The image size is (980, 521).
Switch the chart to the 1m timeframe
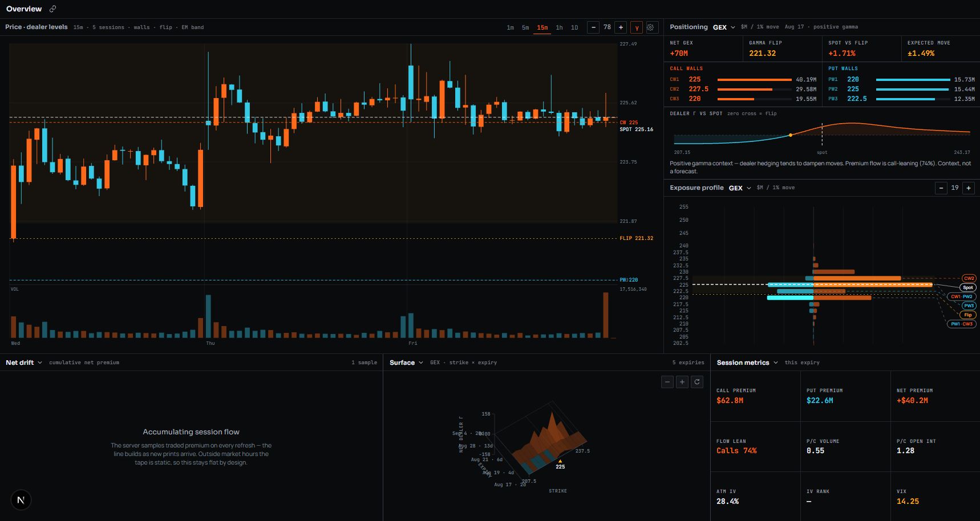click(510, 27)
